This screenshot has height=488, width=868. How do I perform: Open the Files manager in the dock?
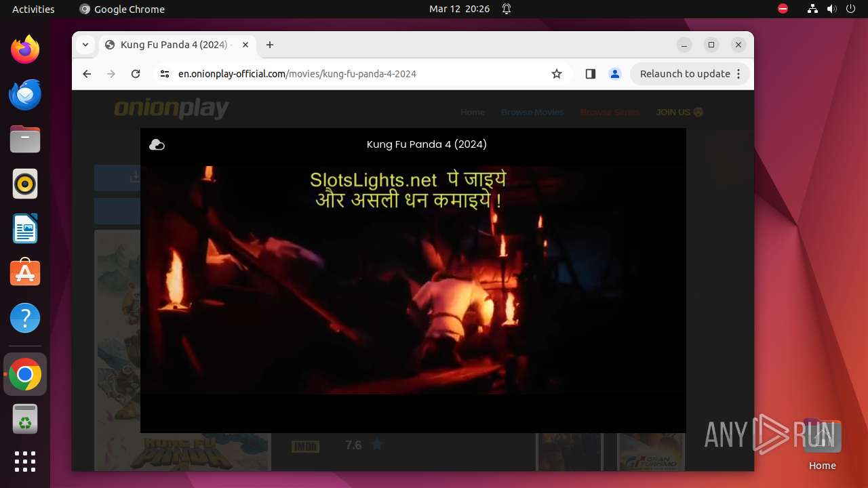tap(25, 139)
